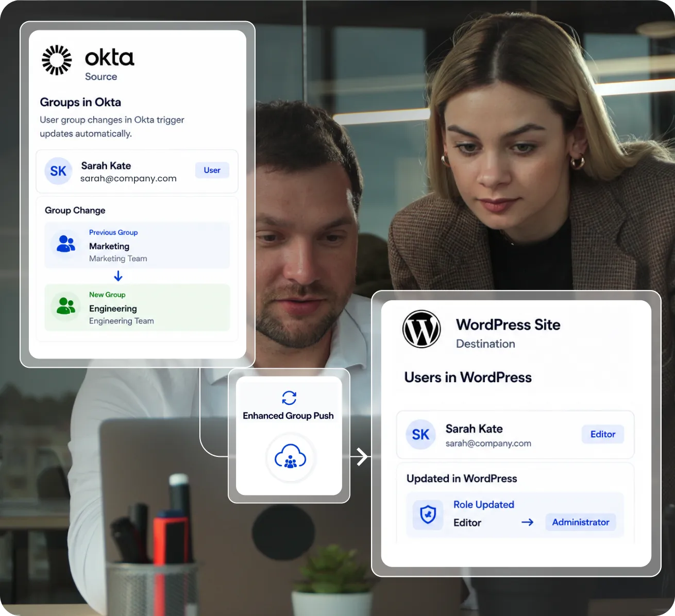The image size is (675, 616).
Task: Click the SK avatar in WordPress card
Action: pyautogui.click(x=420, y=435)
